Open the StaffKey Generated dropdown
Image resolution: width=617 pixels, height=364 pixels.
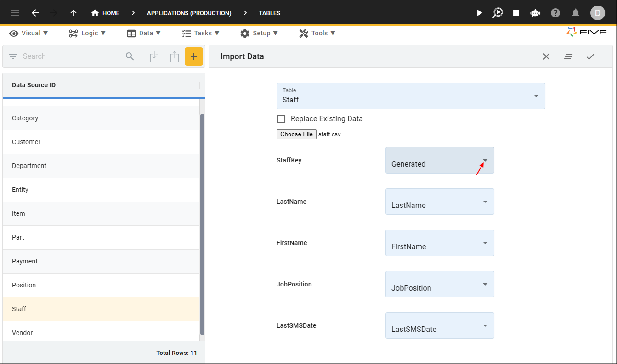[440, 160]
